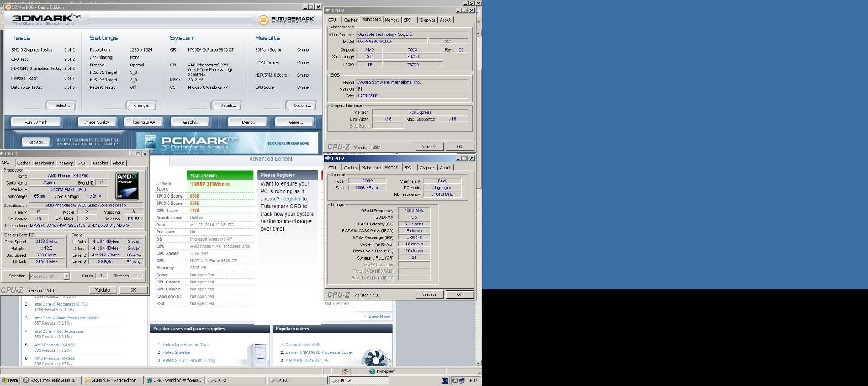868x386 pixels.
Task: Click the Advanced Edition link
Action: (x=271, y=159)
